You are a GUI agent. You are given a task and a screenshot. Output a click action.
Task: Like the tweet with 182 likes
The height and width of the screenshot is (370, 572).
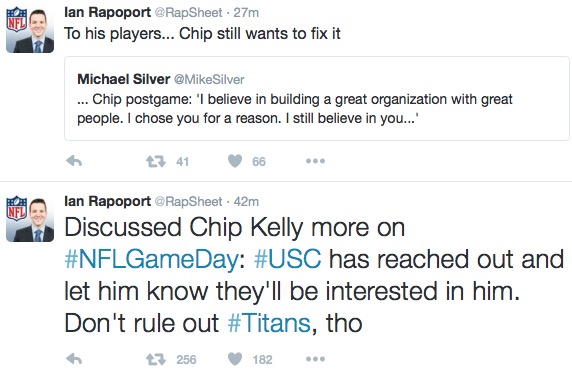235,359
